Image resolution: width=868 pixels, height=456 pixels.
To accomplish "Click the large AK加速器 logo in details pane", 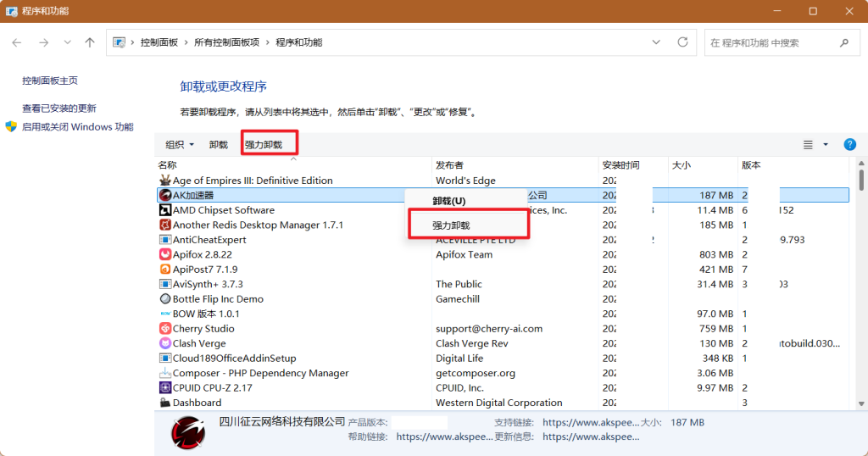I will point(188,432).
